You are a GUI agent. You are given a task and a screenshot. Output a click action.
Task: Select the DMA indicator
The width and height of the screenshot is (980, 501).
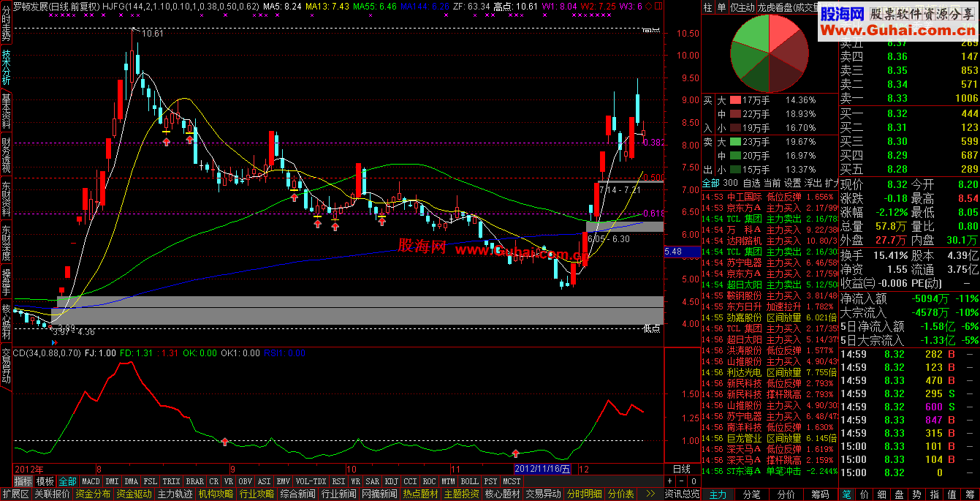tap(132, 482)
